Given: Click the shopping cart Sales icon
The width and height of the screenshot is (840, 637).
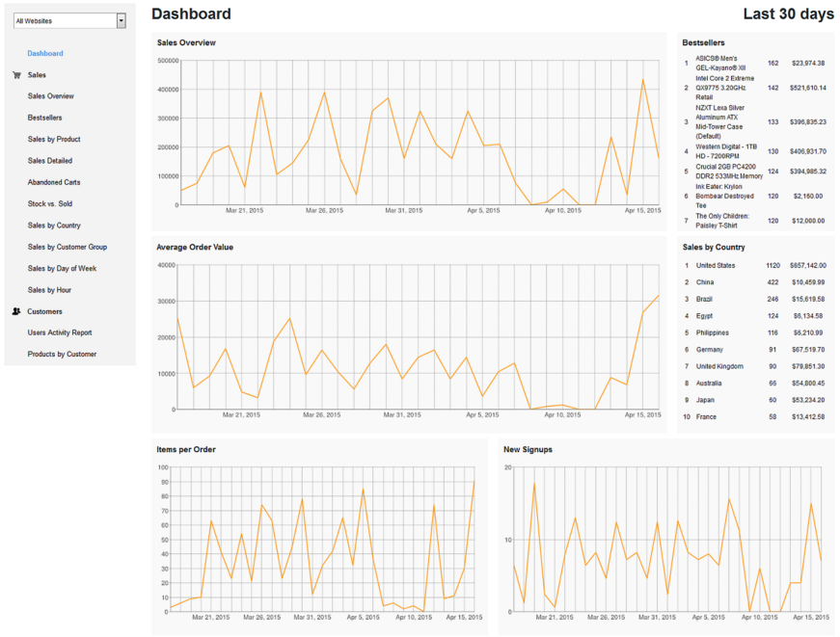Looking at the screenshot, I should click(x=16, y=75).
